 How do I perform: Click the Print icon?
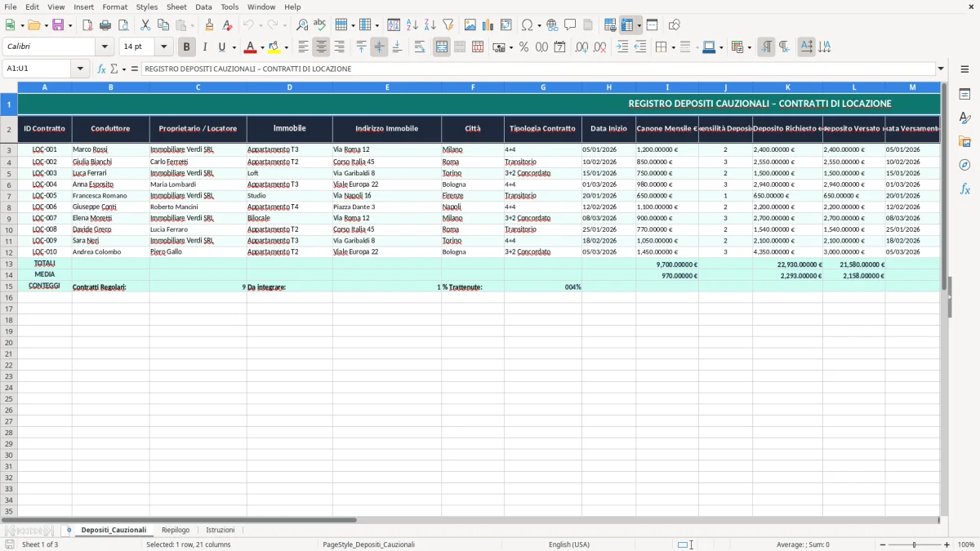[x=105, y=25]
